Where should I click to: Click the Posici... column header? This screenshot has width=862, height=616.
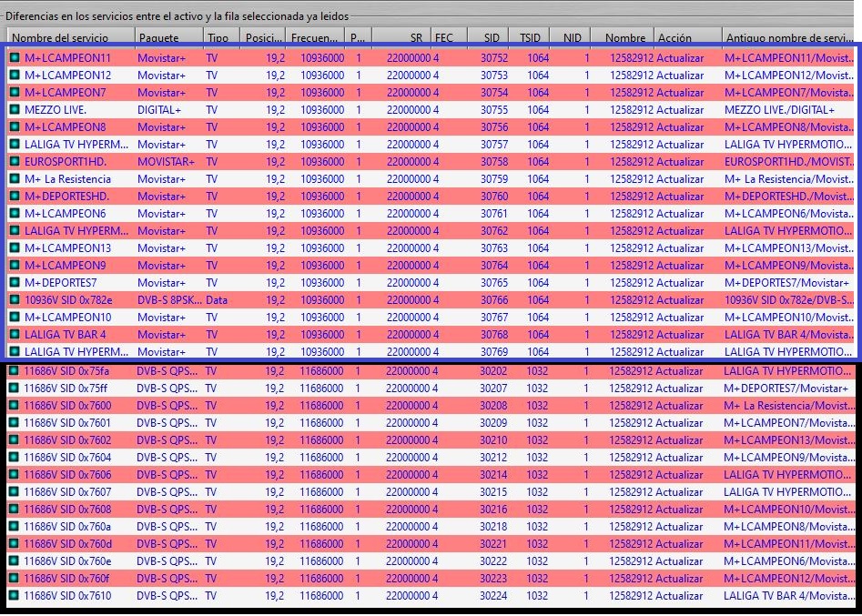click(x=264, y=37)
